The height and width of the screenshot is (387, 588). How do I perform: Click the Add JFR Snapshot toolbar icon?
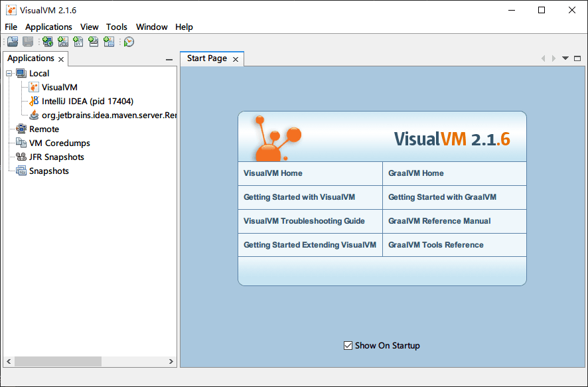(x=94, y=42)
